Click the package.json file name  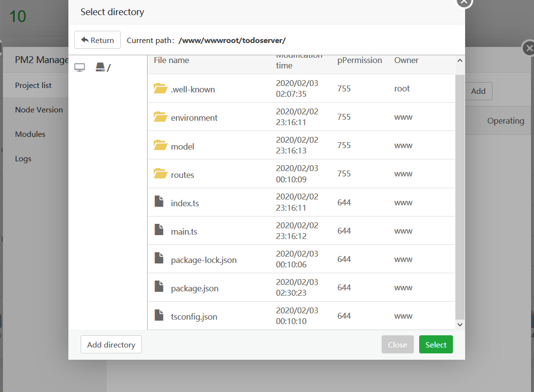click(194, 288)
